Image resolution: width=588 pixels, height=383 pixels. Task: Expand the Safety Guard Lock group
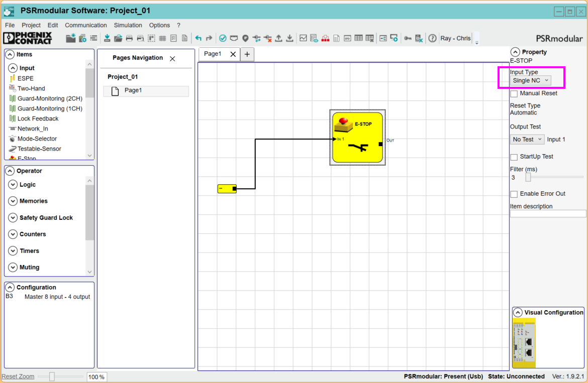13,217
